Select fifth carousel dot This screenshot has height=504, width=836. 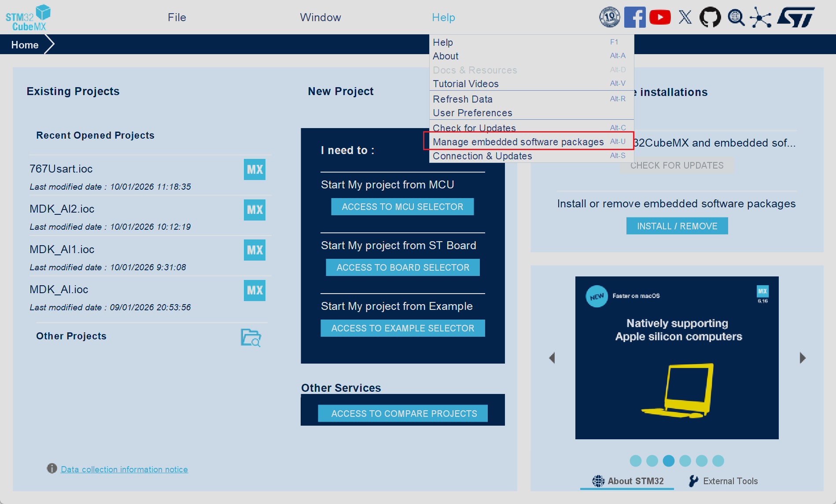pyautogui.click(x=702, y=461)
